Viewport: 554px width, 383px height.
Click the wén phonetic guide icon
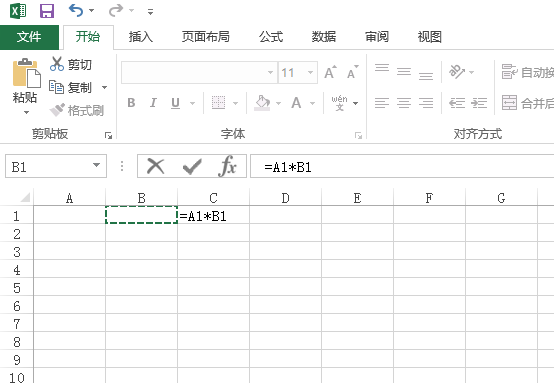[x=339, y=103]
